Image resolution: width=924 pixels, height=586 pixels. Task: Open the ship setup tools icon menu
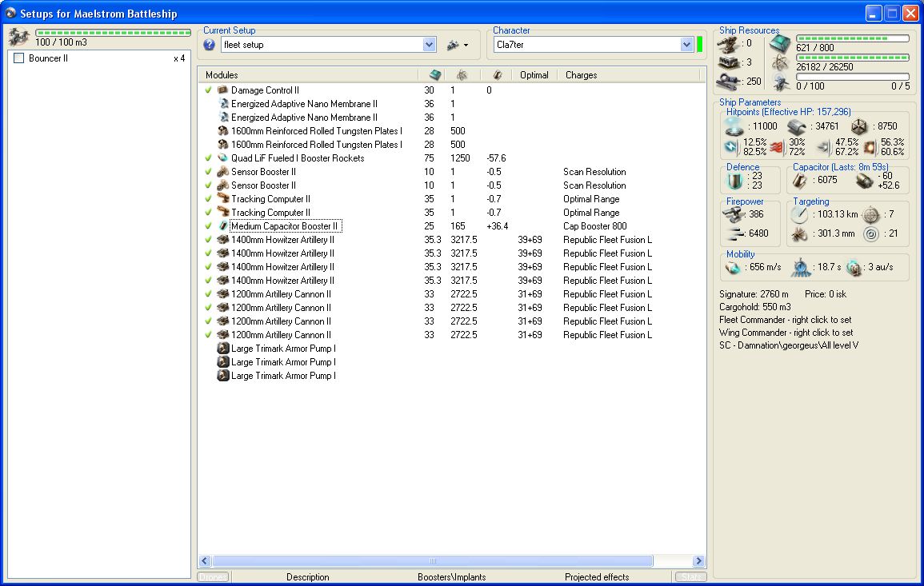(x=458, y=45)
